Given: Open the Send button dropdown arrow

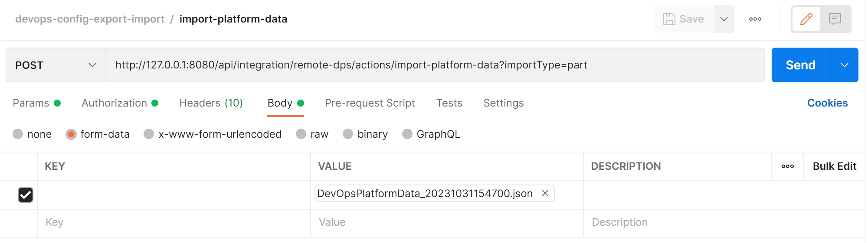Looking at the screenshot, I should coord(844,65).
